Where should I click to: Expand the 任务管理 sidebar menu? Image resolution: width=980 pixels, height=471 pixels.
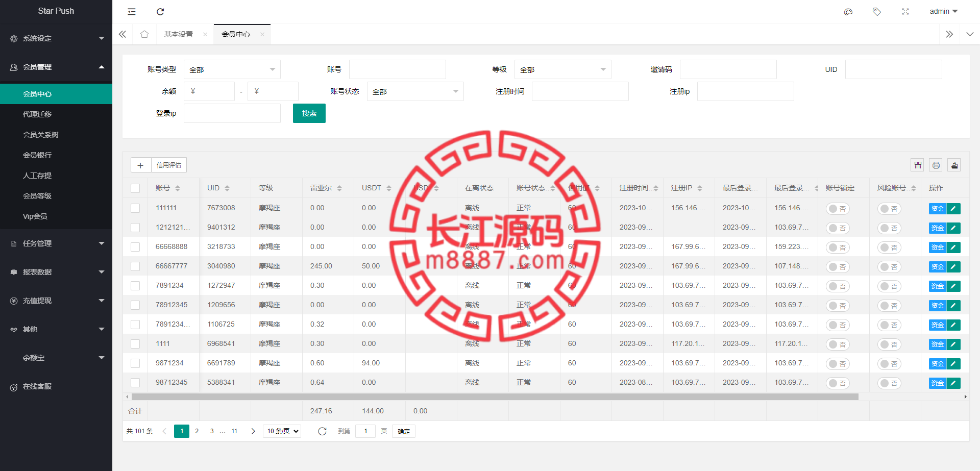click(56, 243)
